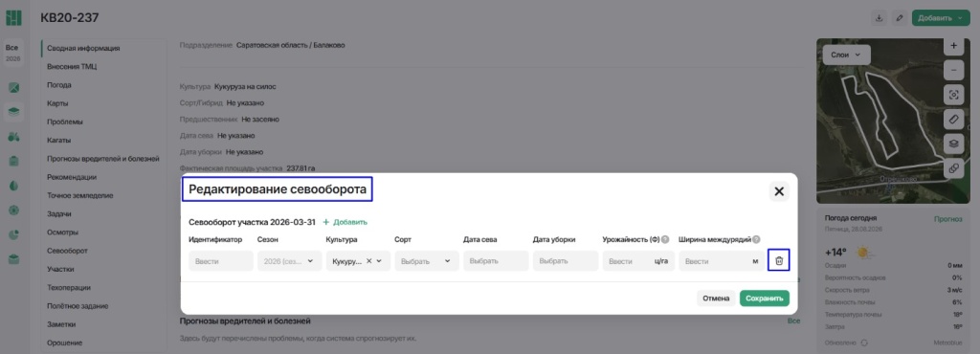
Task: Click the fields layers icon in sidebar
Action: pos(13,112)
